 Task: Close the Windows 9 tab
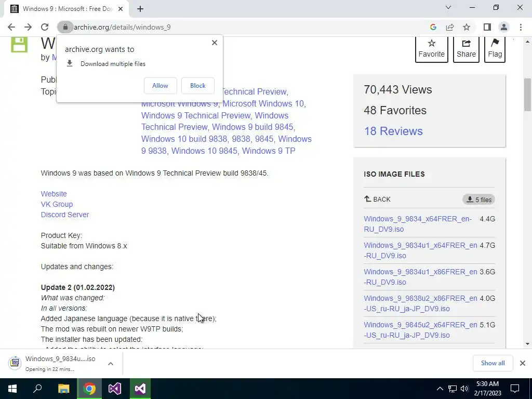[121, 9]
